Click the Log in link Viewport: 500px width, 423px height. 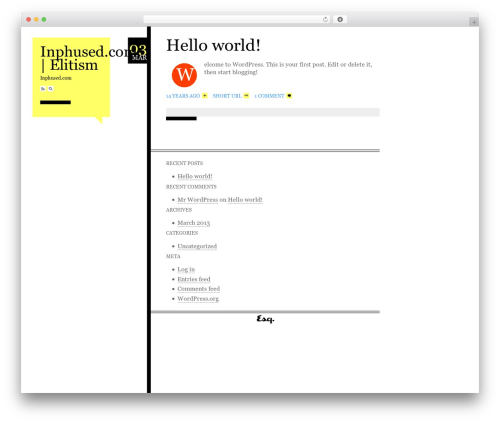click(x=186, y=269)
